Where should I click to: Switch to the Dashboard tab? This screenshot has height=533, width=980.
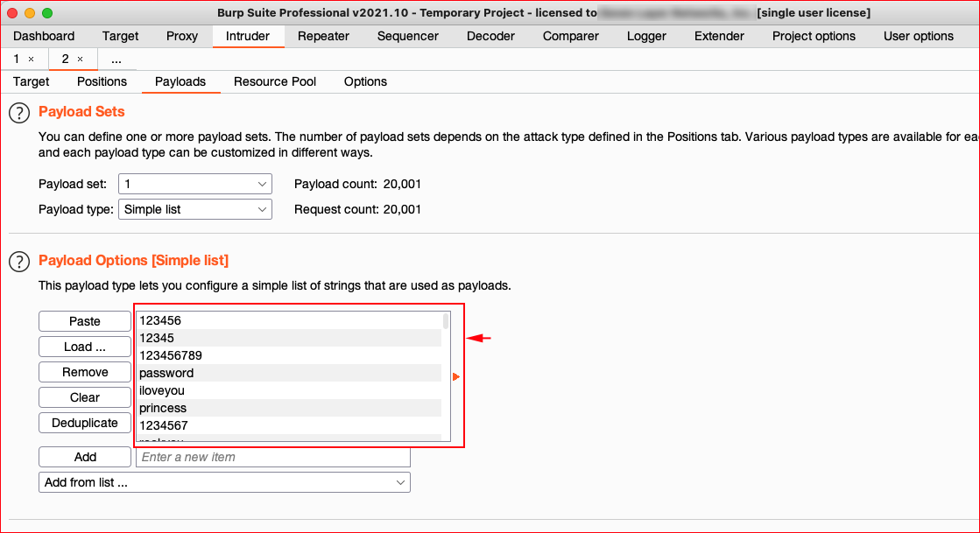pyautogui.click(x=44, y=36)
